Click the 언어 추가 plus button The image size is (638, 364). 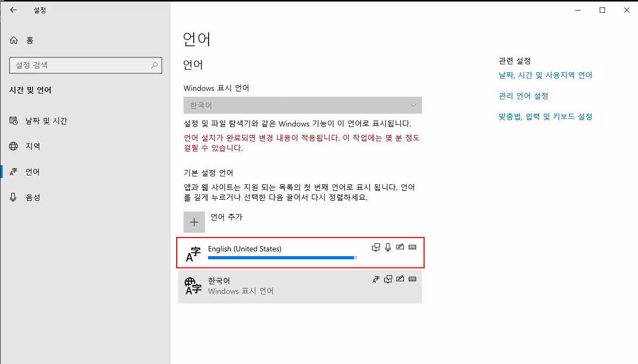tap(194, 222)
